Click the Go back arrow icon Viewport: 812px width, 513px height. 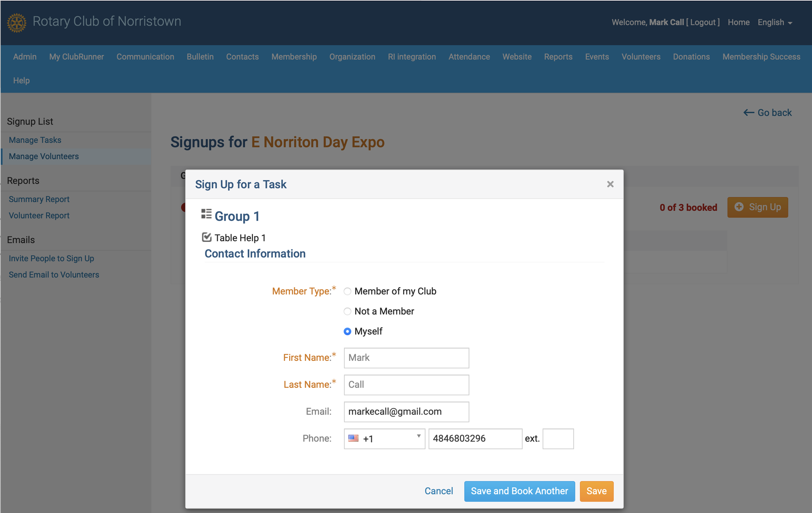point(749,113)
